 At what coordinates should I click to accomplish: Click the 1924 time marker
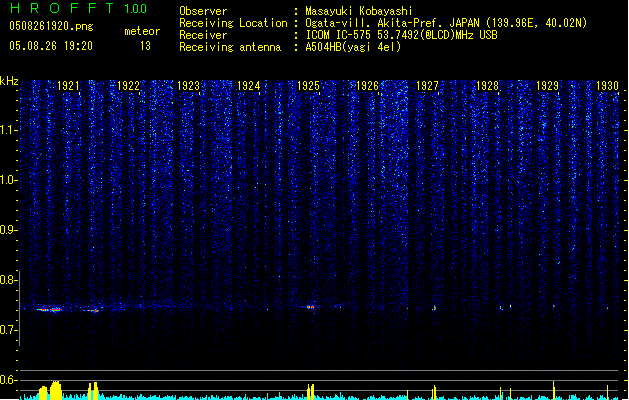(x=248, y=86)
